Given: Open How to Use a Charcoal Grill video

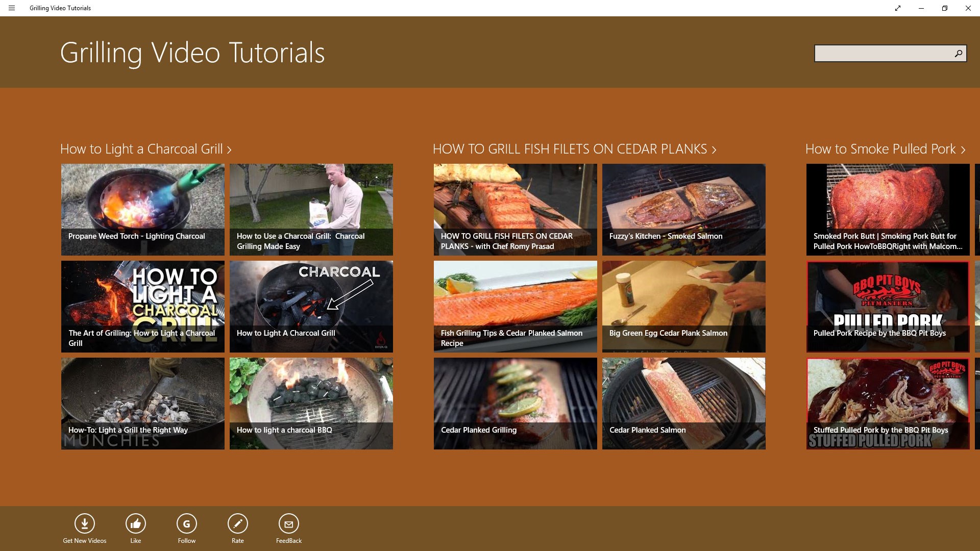Looking at the screenshot, I should [x=311, y=209].
